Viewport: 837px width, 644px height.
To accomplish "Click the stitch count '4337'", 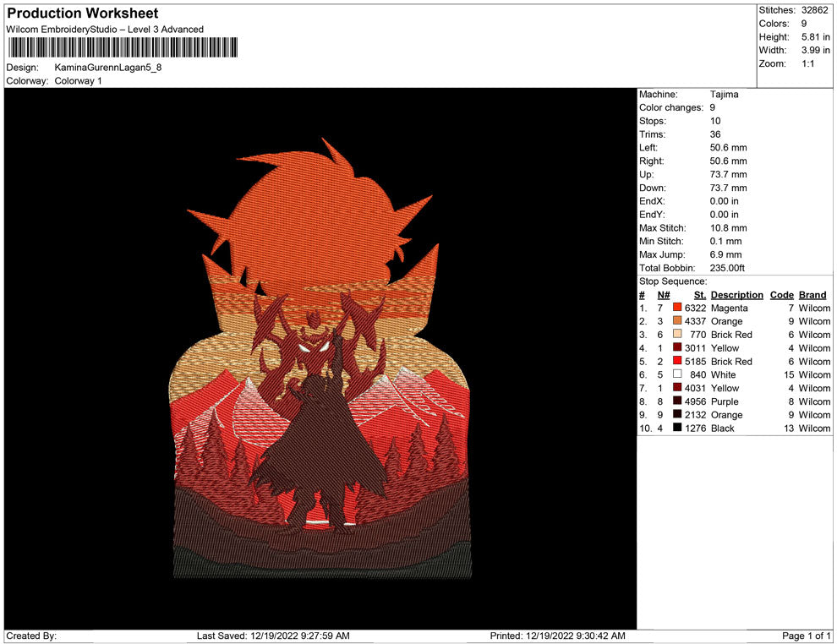I will tap(695, 321).
